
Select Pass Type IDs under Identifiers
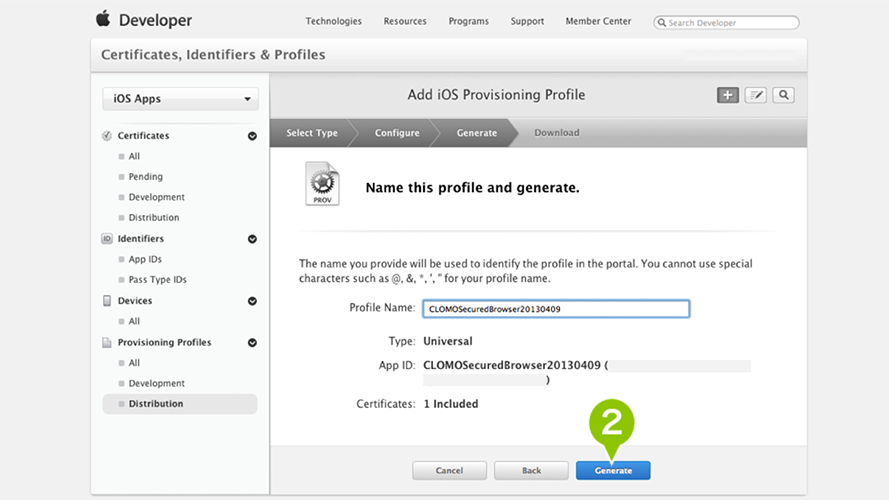click(x=158, y=279)
